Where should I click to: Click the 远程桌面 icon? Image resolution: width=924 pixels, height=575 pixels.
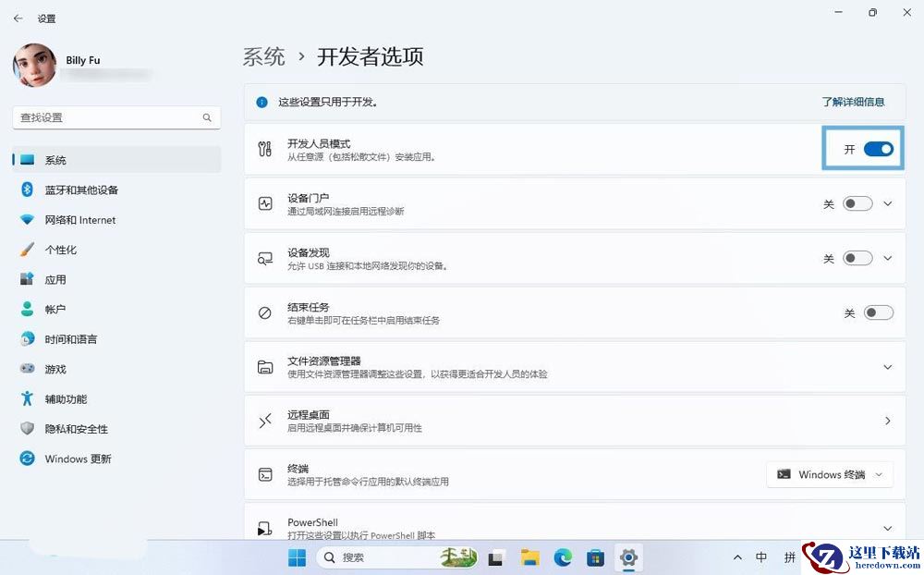[x=265, y=421]
